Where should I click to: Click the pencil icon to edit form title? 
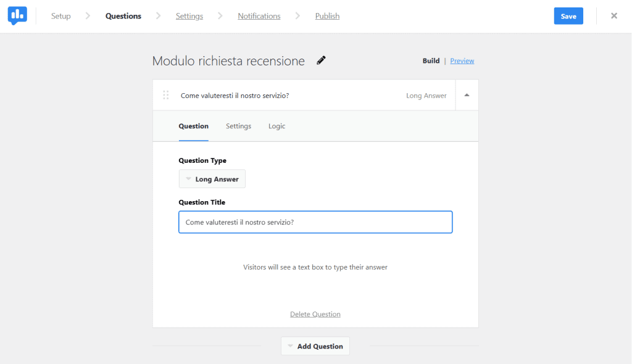point(321,60)
